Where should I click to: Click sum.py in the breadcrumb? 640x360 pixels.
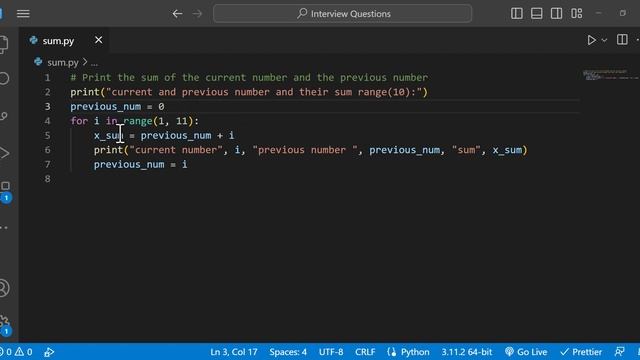click(x=62, y=62)
